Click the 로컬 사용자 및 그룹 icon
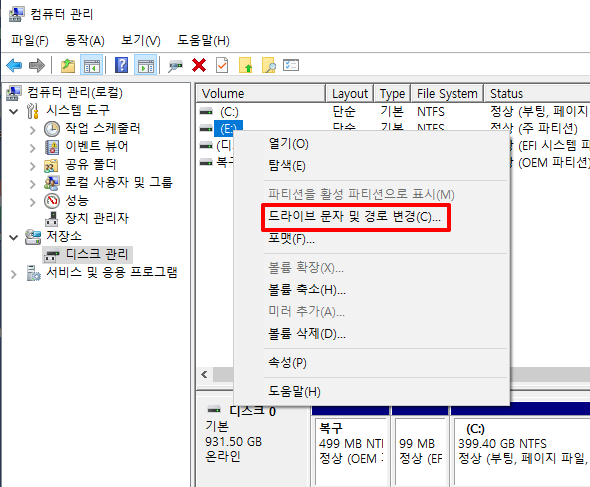The height and width of the screenshot is (487, 590). coord(52,183)
